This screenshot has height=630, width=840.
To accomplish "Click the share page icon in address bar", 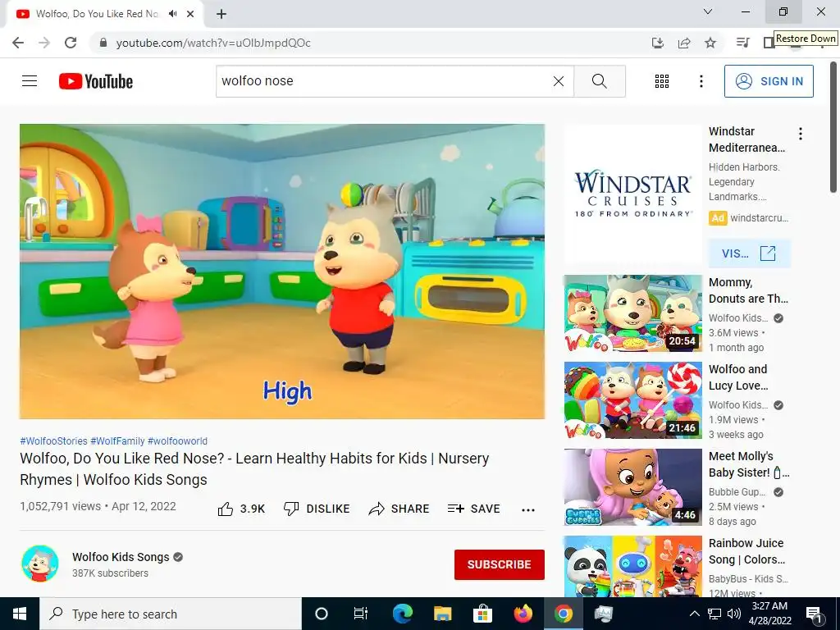I will click(x=684, y=43).
